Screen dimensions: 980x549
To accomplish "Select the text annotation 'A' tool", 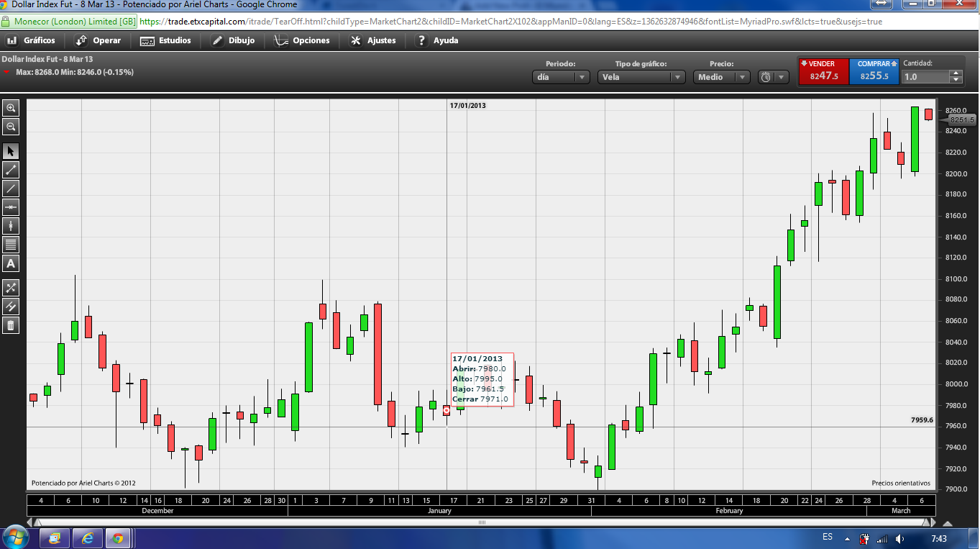I will pyautogui.click(x=11, y=263).
